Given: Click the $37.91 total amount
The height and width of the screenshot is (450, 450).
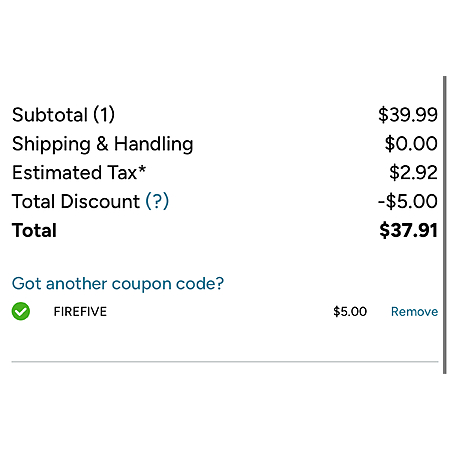Looking at the screenshot, I should tap(408, 230).
